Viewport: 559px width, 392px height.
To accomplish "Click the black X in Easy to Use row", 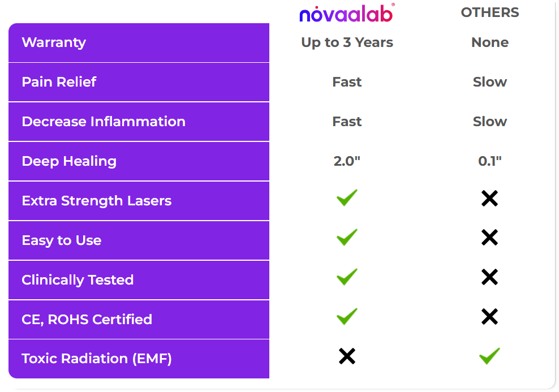I will 489,238.
